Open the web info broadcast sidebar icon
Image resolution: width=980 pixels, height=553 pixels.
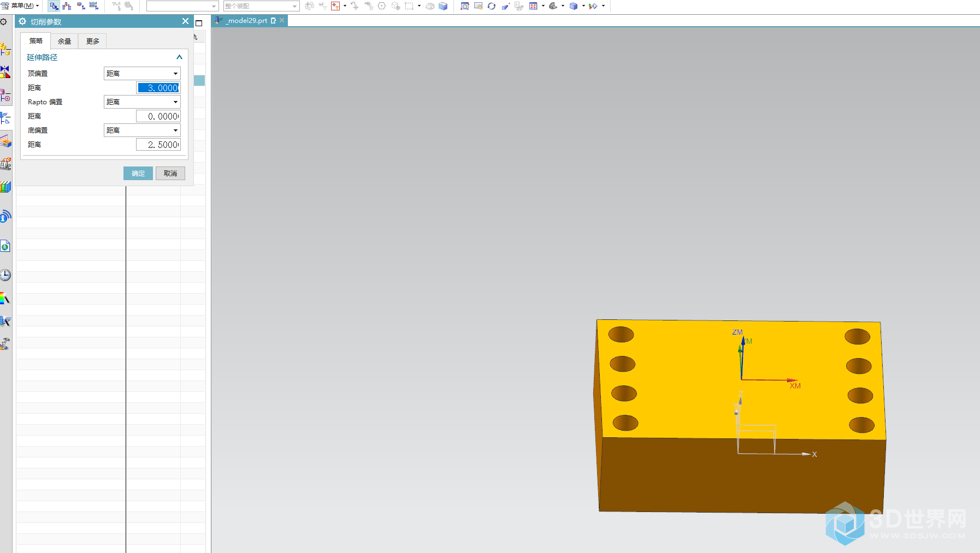click(5, 216)
